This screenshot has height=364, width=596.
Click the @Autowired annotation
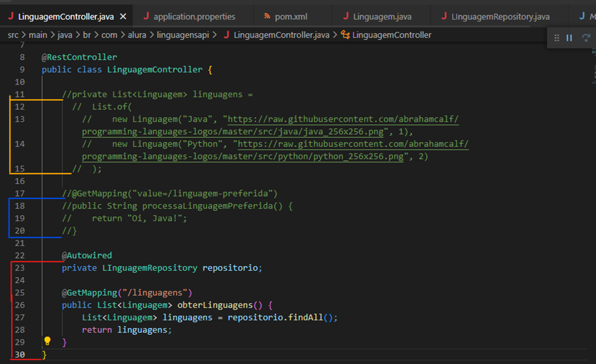point(87,255)
